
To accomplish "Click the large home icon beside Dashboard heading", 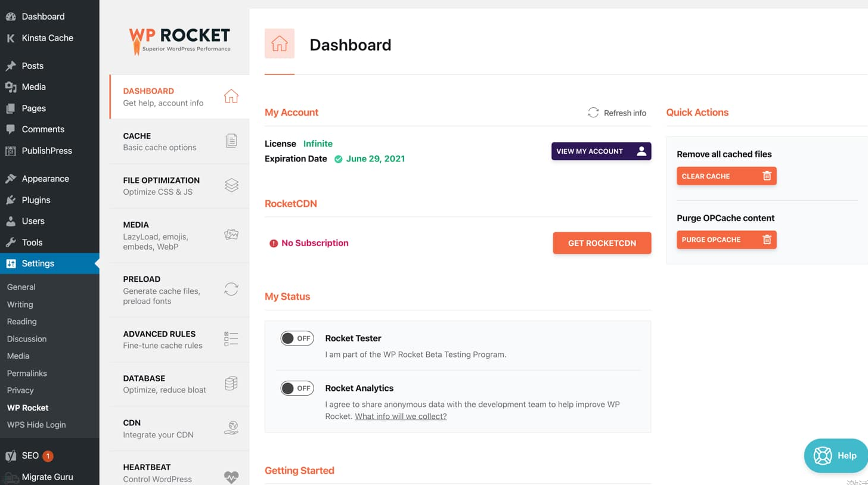I will pos(280,43).
